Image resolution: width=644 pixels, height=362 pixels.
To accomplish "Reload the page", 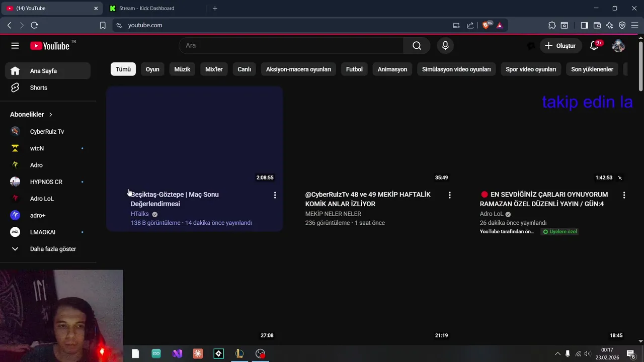I will 34,25.
